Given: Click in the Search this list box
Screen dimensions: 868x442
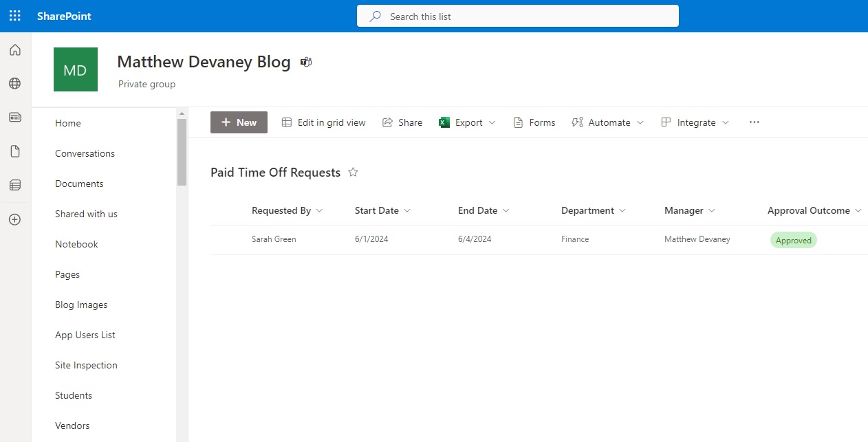Looking at the screenshot, I should point(517,16).
